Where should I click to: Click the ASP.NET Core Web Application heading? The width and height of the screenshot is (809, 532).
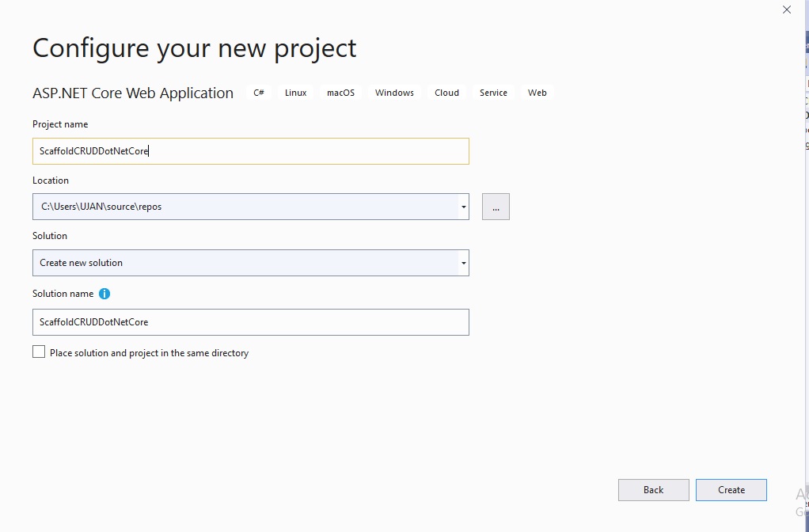[x=133, y=93]
